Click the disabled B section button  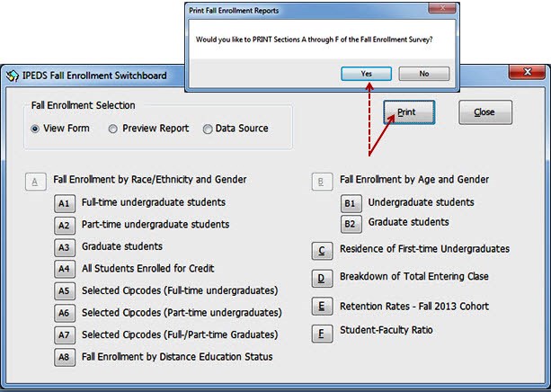[322, 182]
